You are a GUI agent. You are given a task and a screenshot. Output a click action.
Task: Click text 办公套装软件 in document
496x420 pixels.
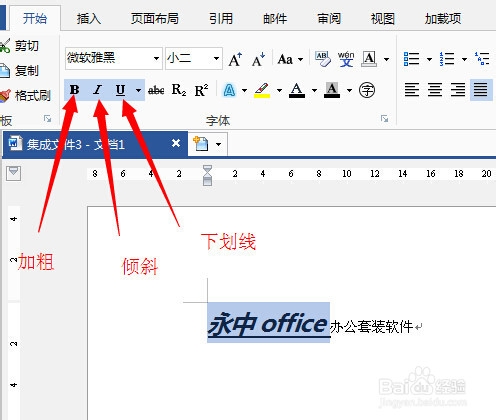(372, 327)
